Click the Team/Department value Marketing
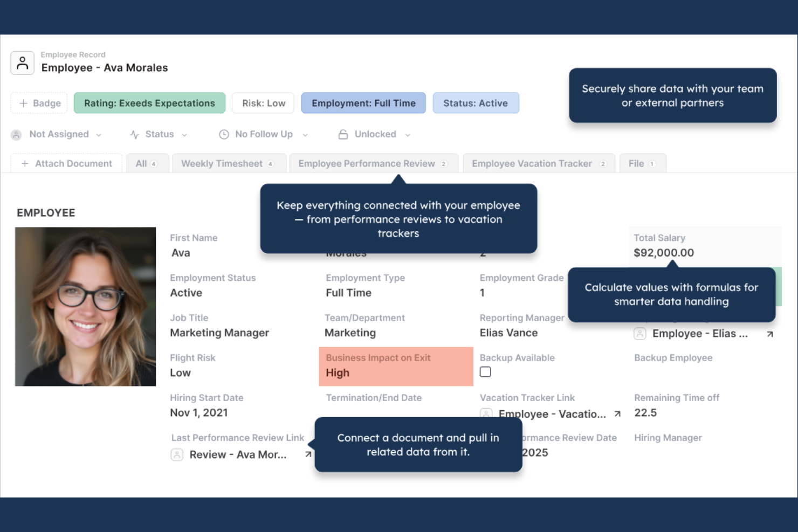The image size is (798, 532). pyautogui.click(x=350, y=333)
